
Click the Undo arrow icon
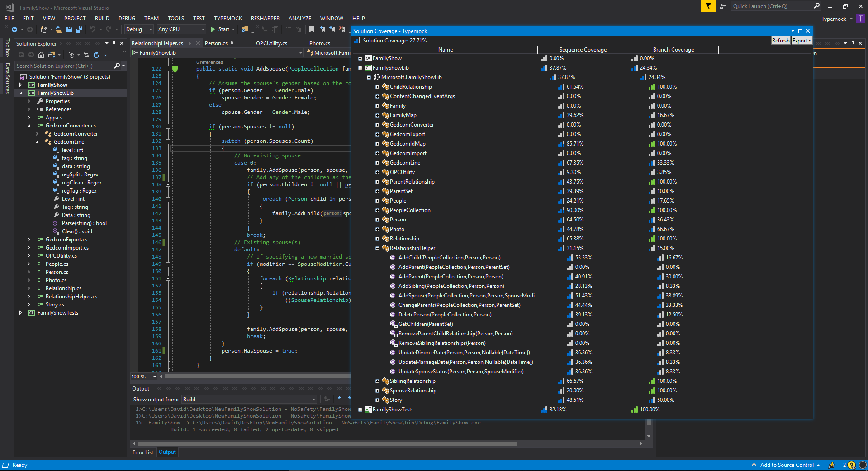93,29
